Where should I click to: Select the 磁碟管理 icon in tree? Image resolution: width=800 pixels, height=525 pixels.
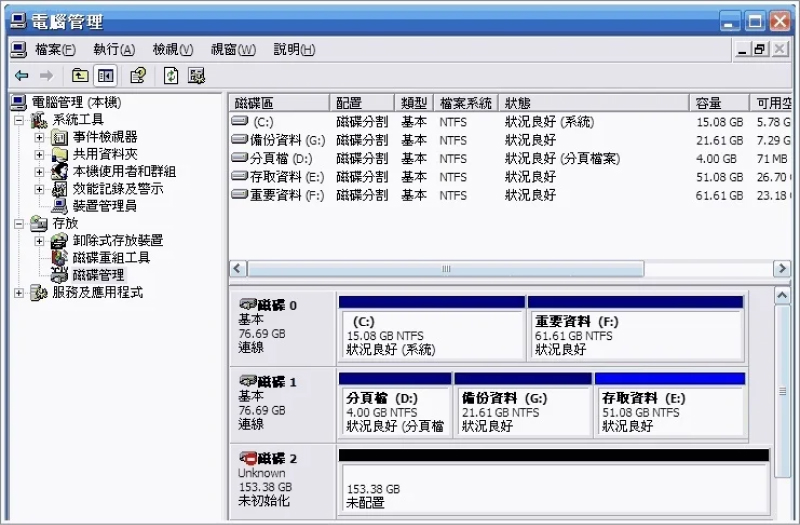pos(59,275)
